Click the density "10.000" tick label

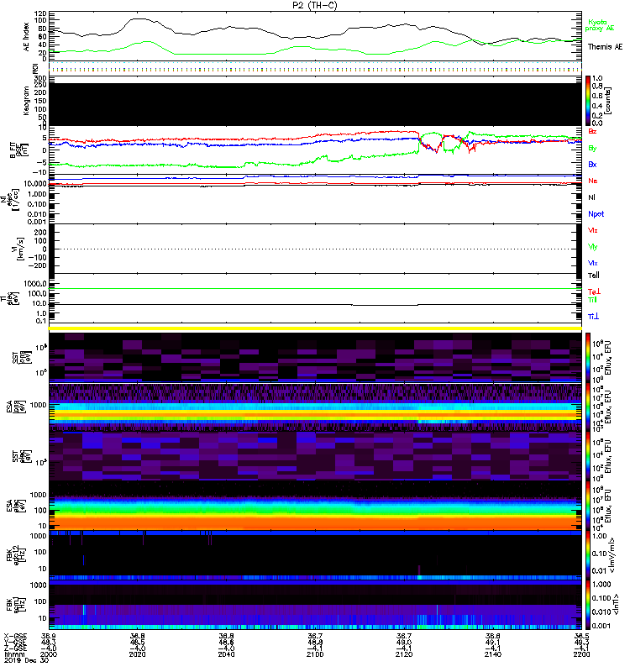[x=35, y=184]
